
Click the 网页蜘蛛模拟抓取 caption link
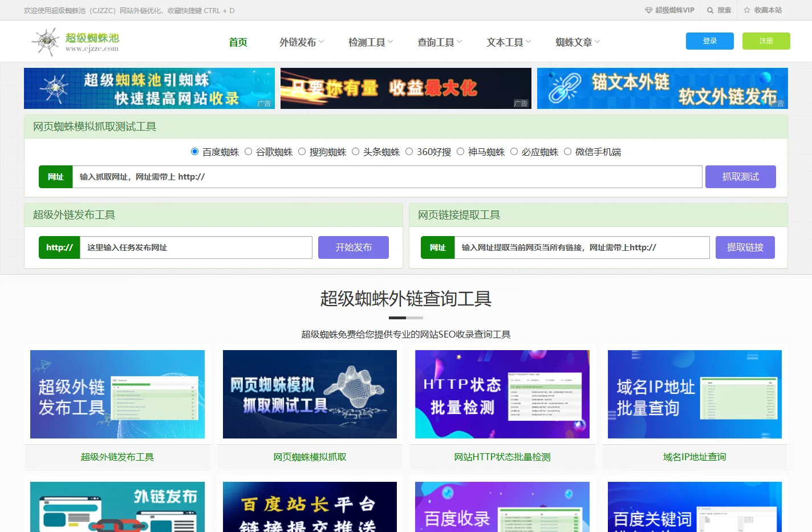[x=310, y=457]
